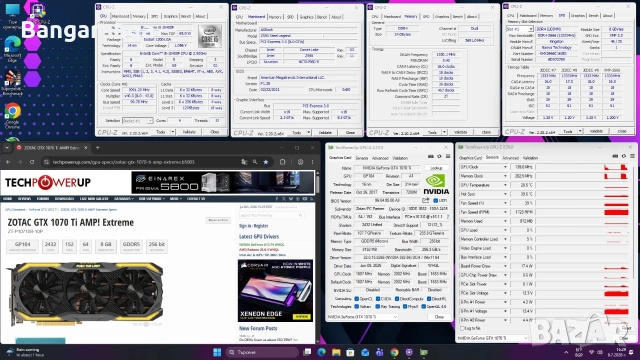Toggle OpenCL checkbox in GPU-Z
This screenshot has width=640, height=360.
[357, 299]
